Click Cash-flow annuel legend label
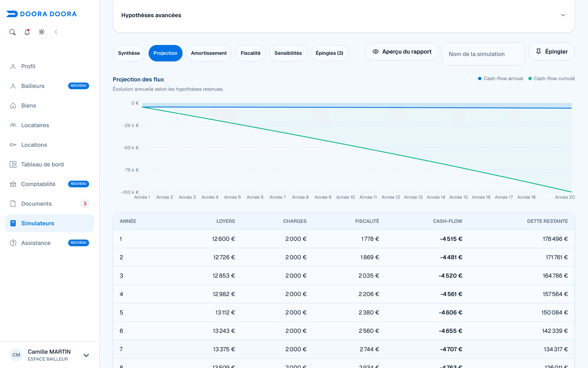 (x=503, y=79)
